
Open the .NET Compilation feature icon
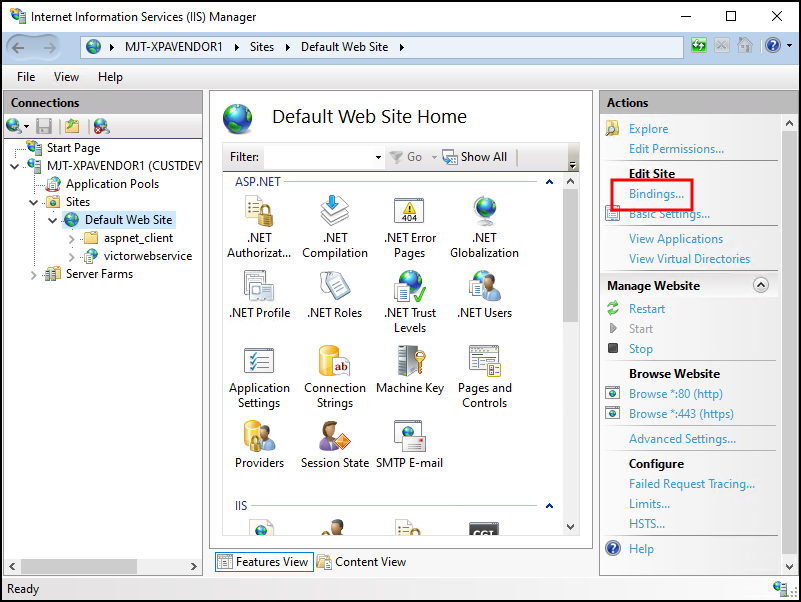(x=335, y=212)
